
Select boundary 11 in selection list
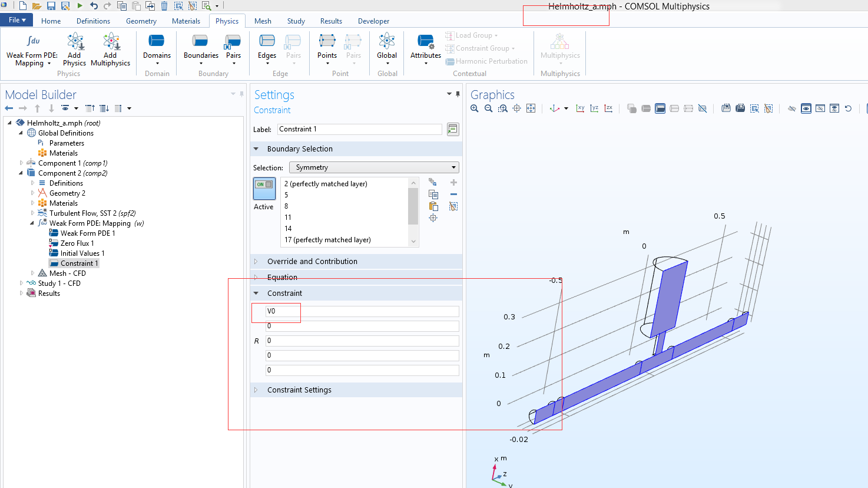point(288,217)
